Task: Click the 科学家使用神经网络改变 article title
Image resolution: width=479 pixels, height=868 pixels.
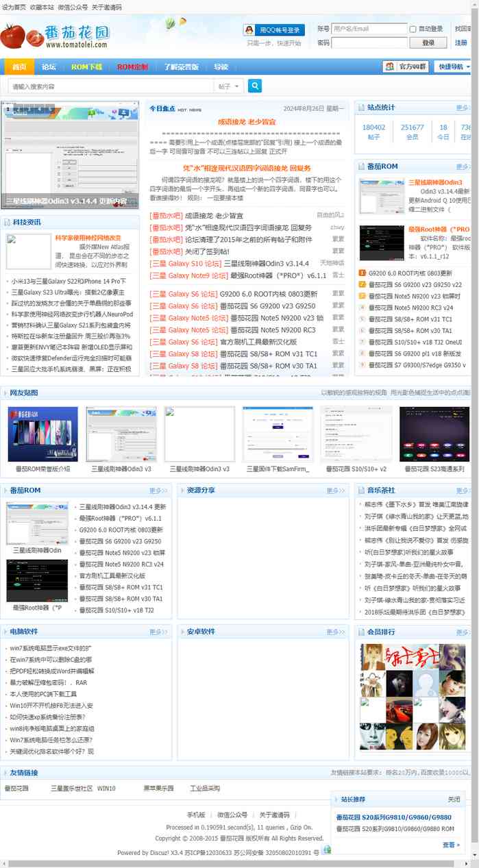Action: point(88,238)
